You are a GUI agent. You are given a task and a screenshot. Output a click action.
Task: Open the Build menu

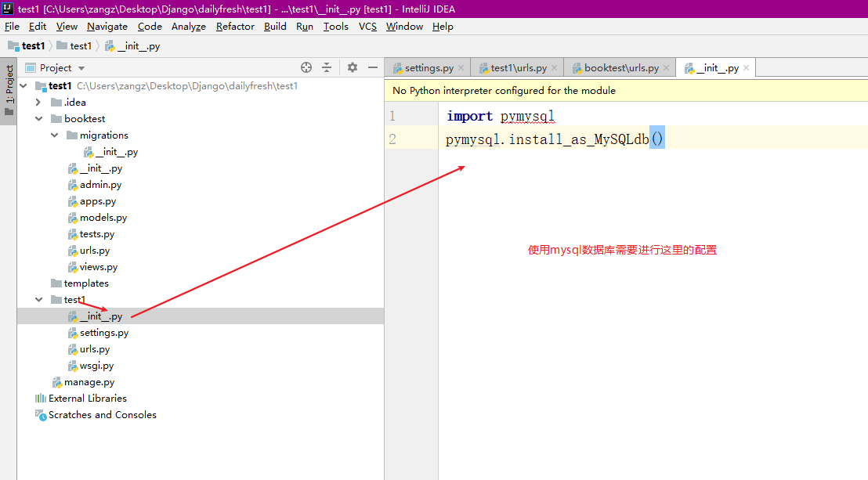[275, 27]
